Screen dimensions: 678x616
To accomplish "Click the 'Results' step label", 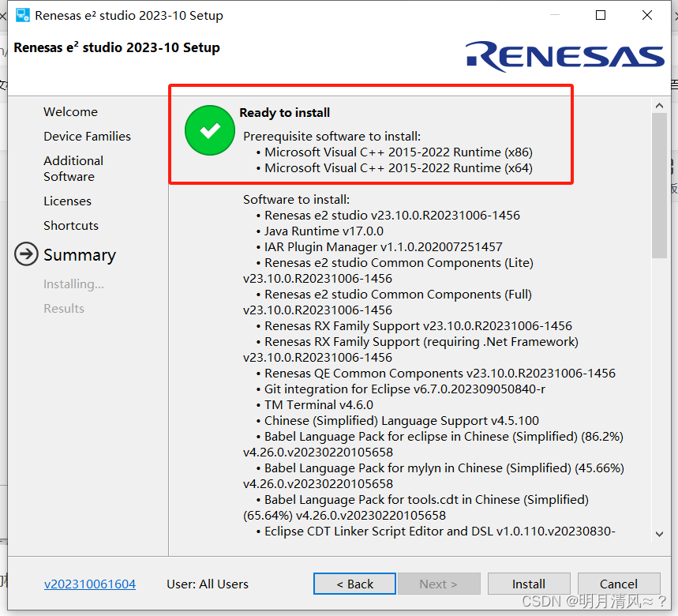I will click(x=64, y=309).
